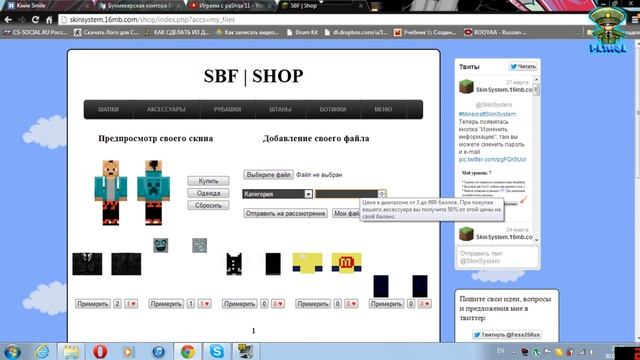Open the МЕНЮ navigation item
Image resolution: width=640 pixels, height=360 pixels.
[x=383, y=109]
